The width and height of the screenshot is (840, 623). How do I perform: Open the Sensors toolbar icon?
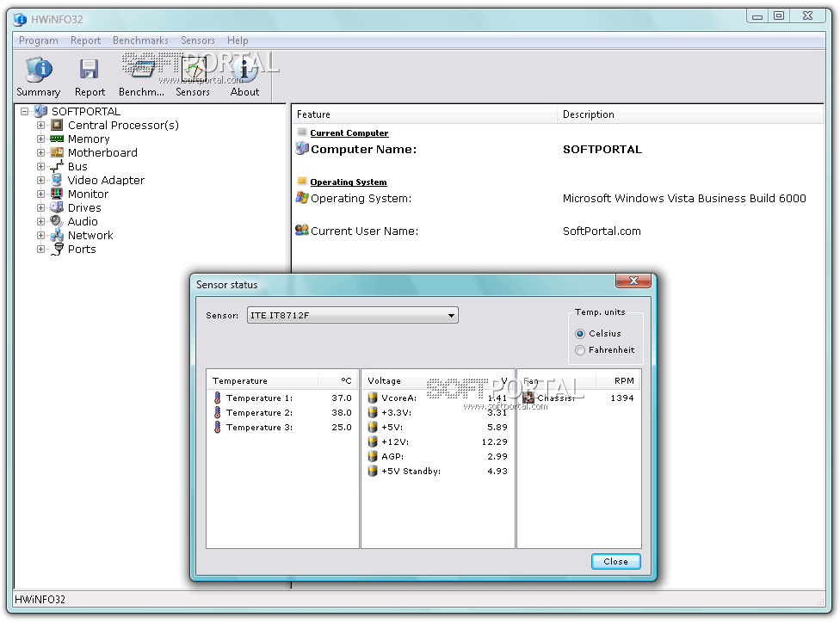(193, 70)
